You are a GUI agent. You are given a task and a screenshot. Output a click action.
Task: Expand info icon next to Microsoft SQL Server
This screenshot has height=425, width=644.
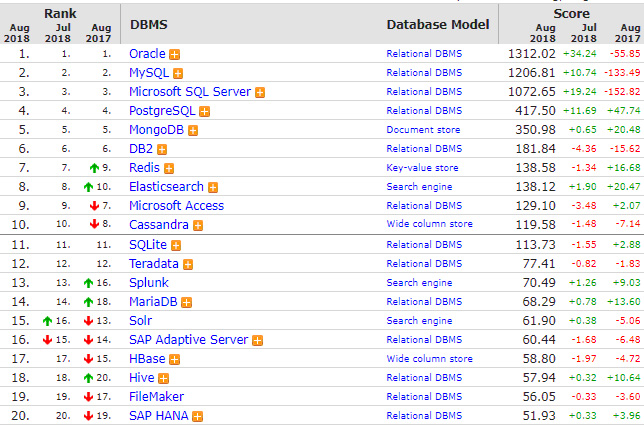pos(260,92)
